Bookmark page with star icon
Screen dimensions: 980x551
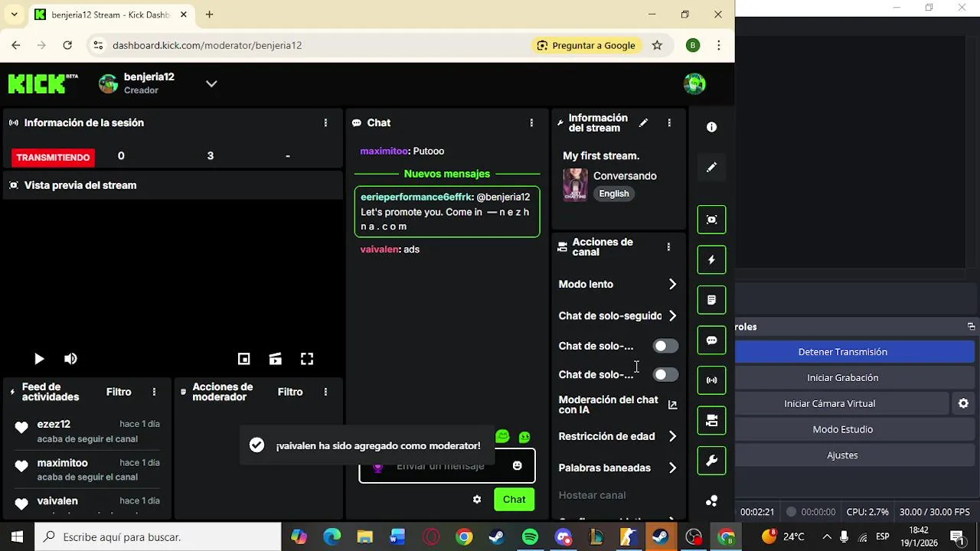(x=657, y=45)
